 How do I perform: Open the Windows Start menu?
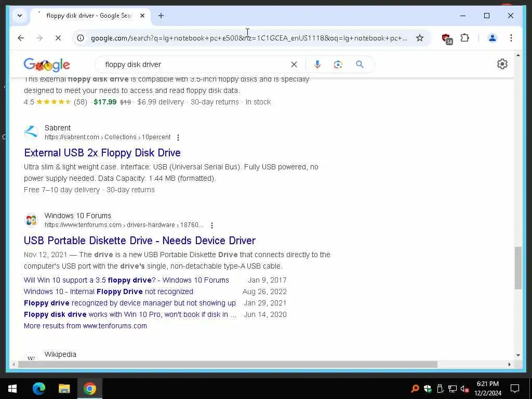tap(12, 389)
